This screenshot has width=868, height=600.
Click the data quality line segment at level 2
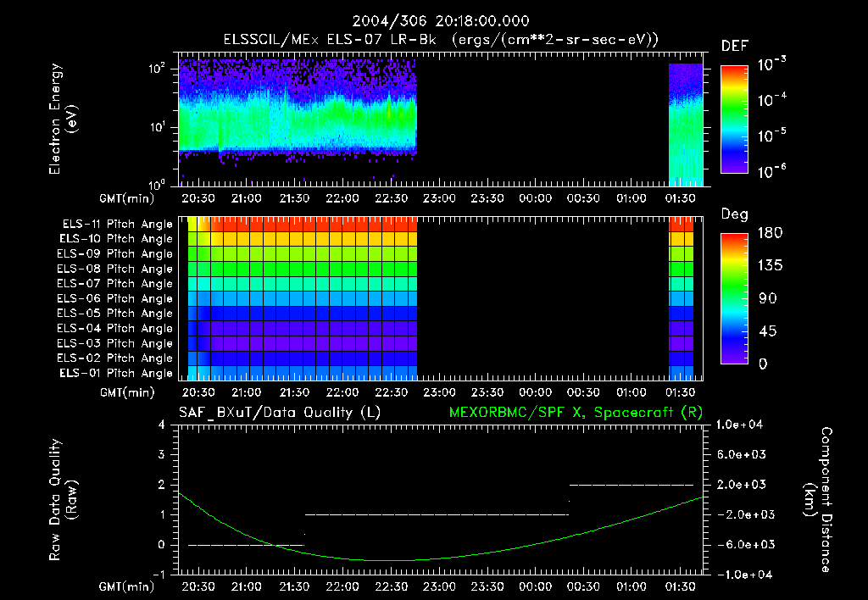pyautogui.click(x=631, y=485)
